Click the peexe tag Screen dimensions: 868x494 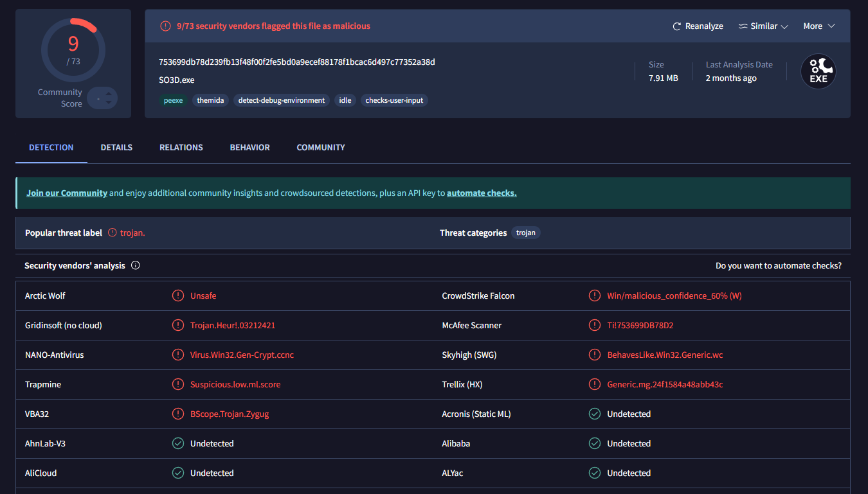coord(174,100)
